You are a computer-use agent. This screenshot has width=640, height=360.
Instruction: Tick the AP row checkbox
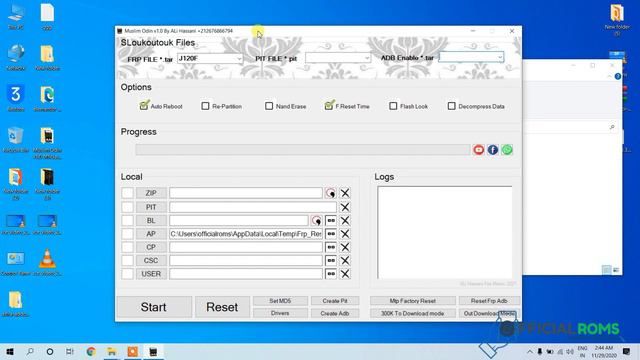click(127, 234)
